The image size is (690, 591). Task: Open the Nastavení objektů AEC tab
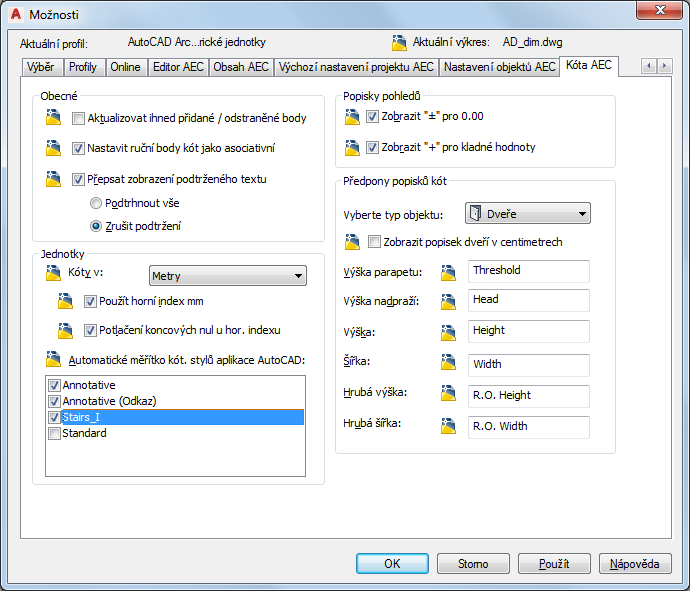[x=499, y=67]
